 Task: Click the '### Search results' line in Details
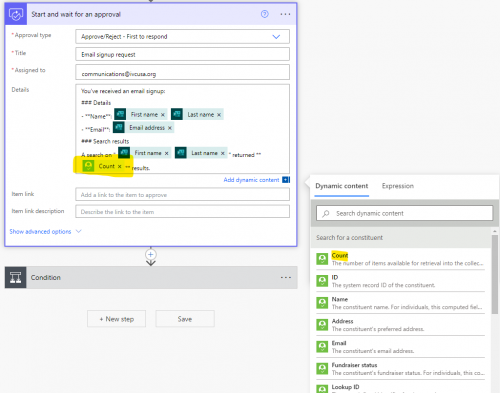105,141
